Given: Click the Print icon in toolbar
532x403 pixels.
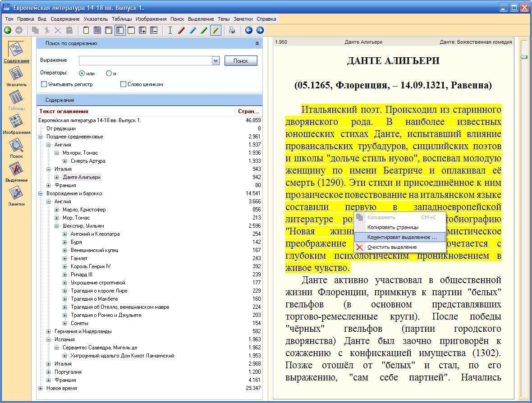Looking at the screenshot, I should [x=232, y=31].
